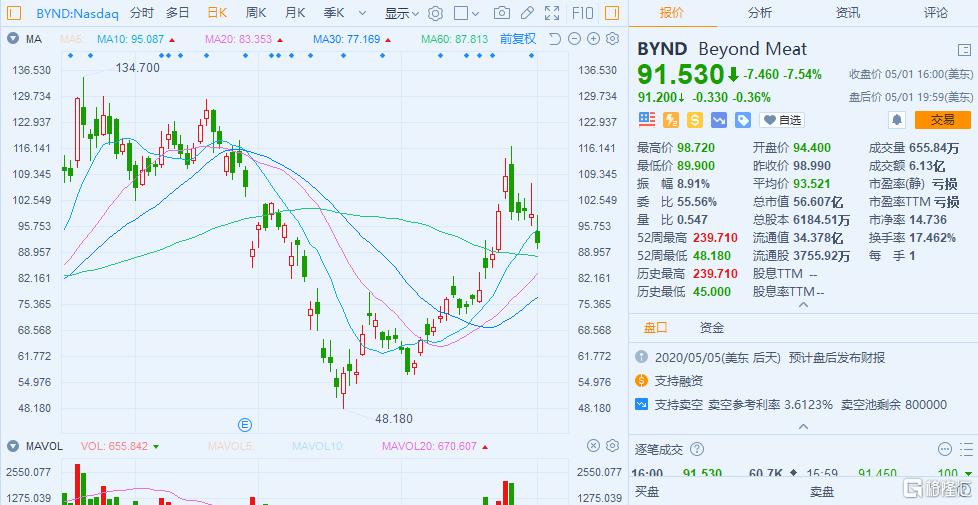978x505 pixels.
Task: Toggle MA60 line visibility
Action: coord(454,39)
